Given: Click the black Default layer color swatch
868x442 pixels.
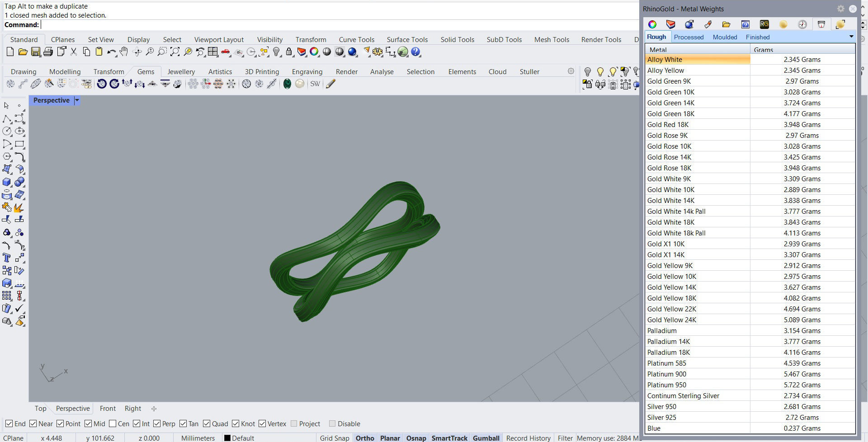Looking at the screenshot, I should click(227, 438).
